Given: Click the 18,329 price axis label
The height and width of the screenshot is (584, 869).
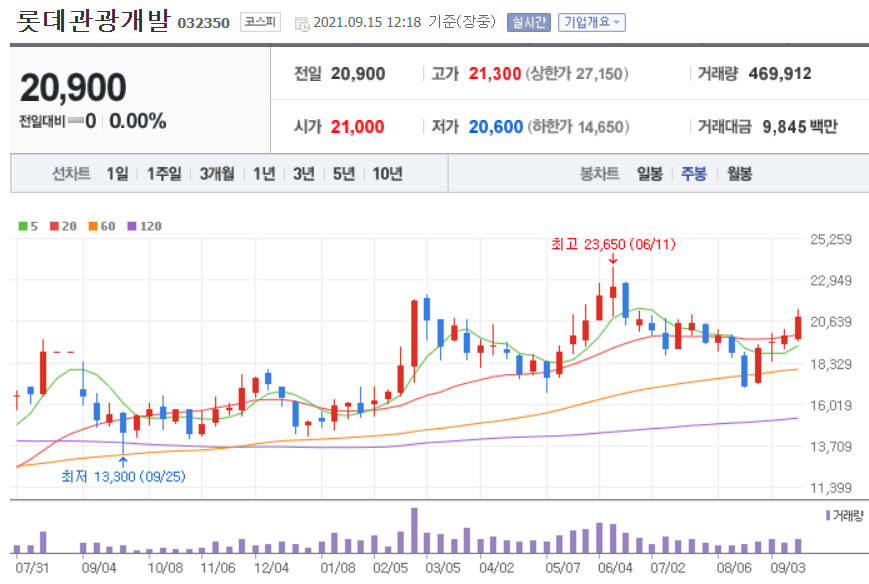Looking at the screenshot, I should (831, 364).
